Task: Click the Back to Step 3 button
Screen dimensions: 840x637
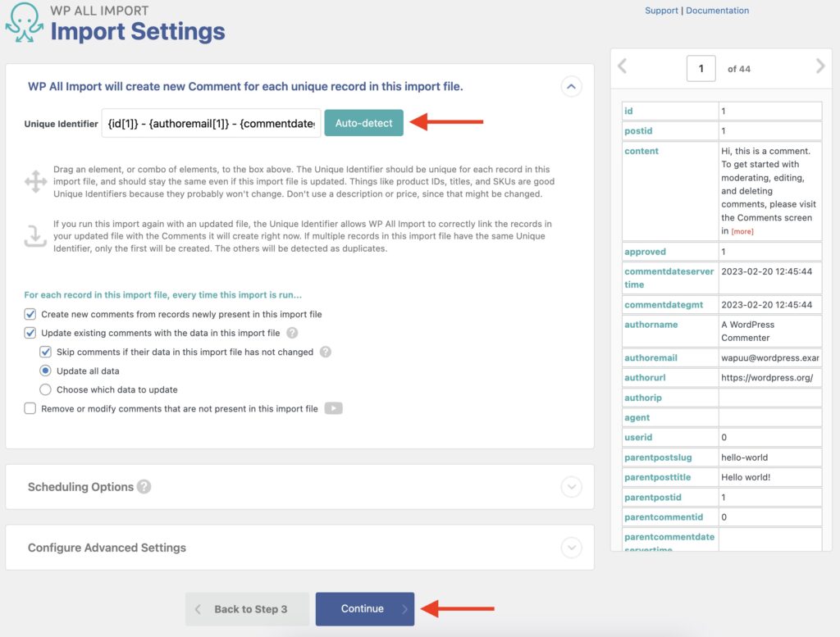Action: point(247,609)
